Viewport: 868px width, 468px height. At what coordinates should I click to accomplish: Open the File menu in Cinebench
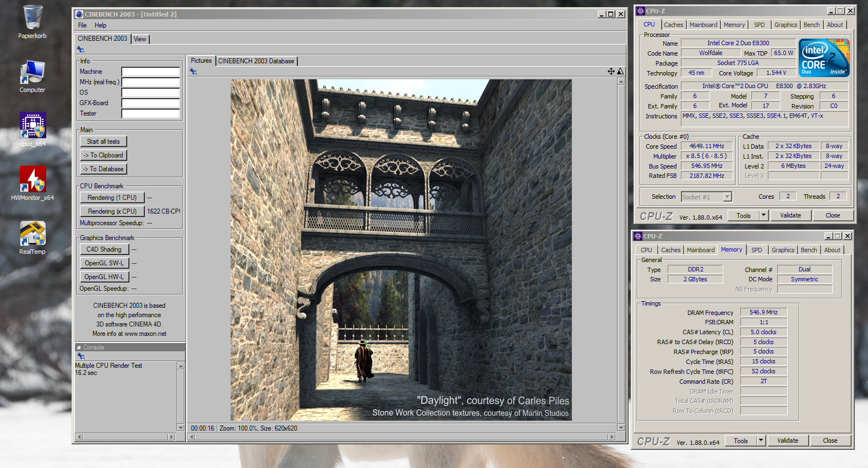click(x=83, y=25)
